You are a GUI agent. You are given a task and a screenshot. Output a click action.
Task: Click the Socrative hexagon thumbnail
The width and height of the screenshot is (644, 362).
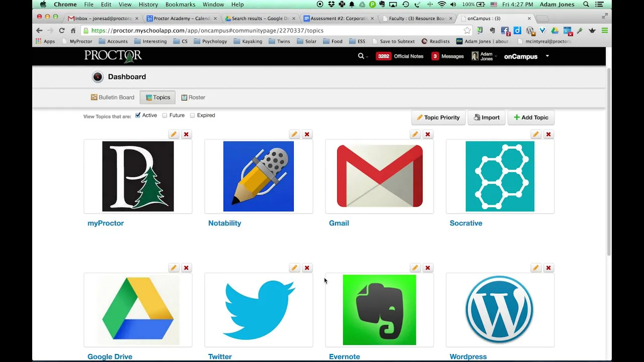tap(500, 176)
